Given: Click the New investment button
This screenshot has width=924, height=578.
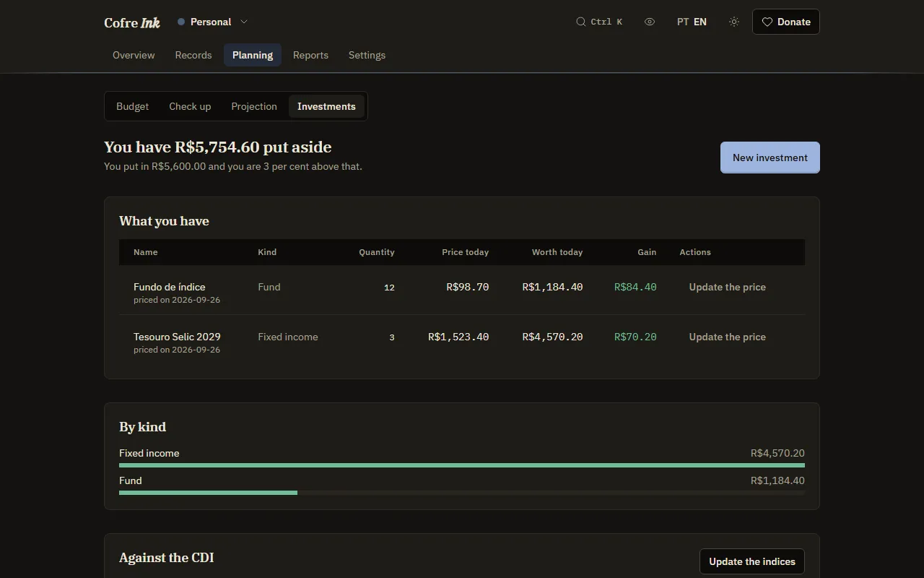Looking at the screenshot, I should (x=770, y=158).
